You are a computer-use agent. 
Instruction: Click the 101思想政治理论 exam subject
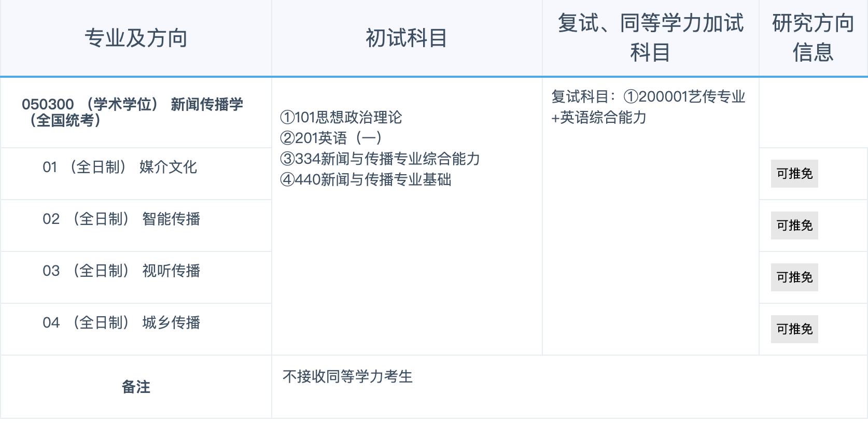pyautogui.click(x=341, y=117)
